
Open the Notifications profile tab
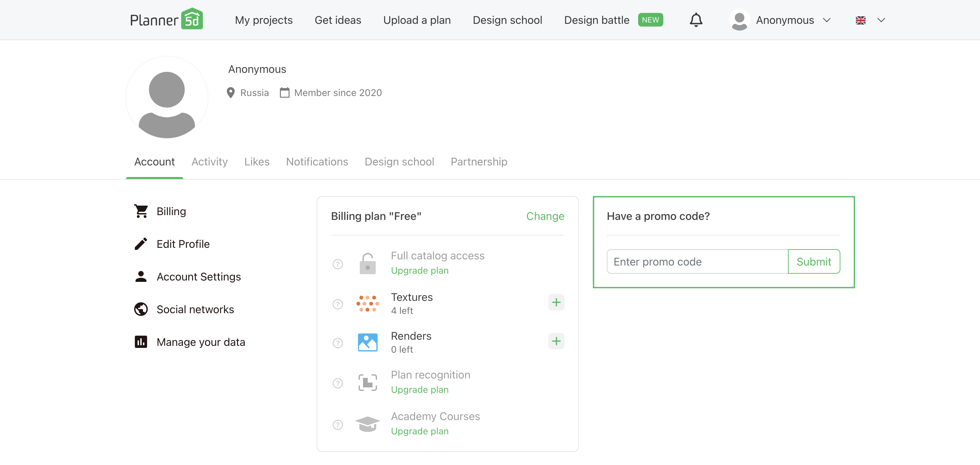click(317, 162)
